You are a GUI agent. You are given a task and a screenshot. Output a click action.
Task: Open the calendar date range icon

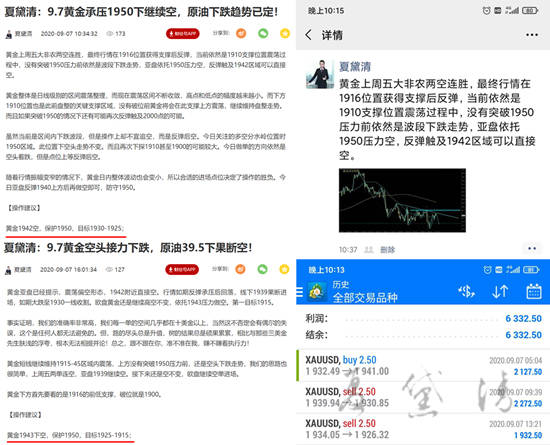[x=534, y=291]
